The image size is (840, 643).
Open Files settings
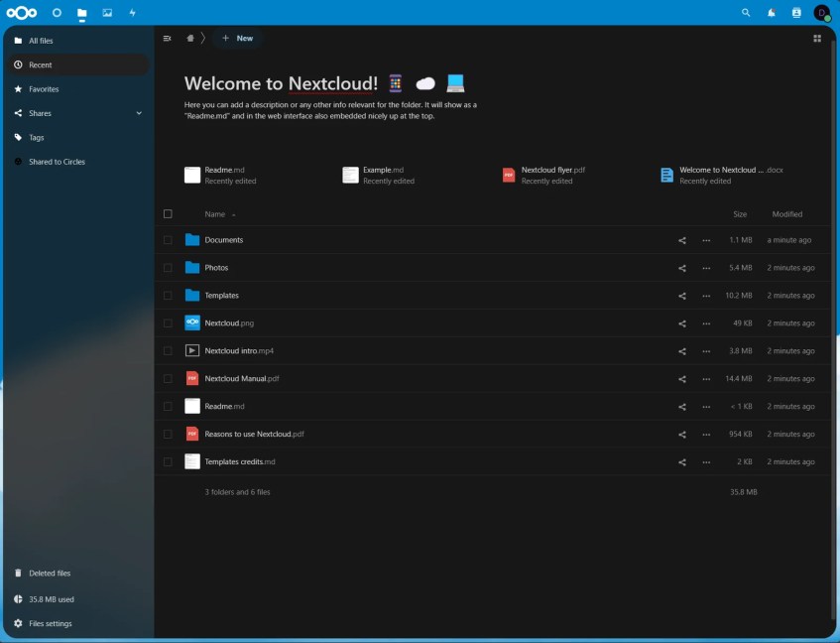point(78,623)
